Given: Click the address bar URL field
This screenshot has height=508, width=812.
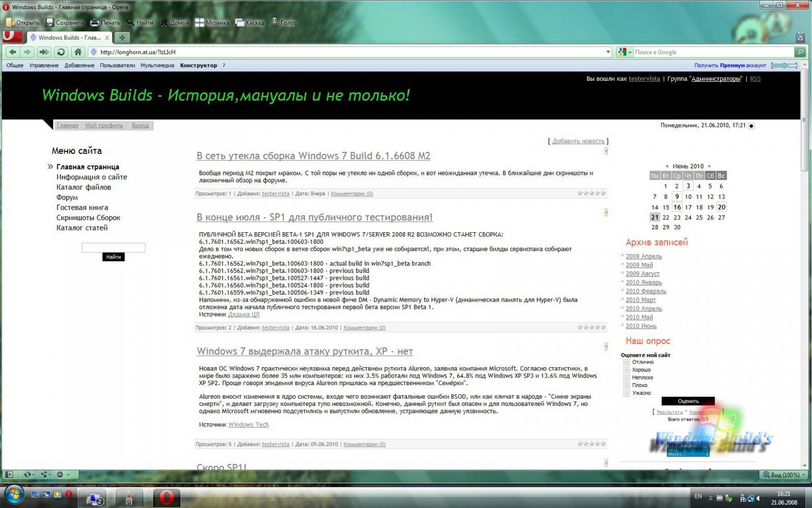Looking at the screenshot, I should click(350, 52).
